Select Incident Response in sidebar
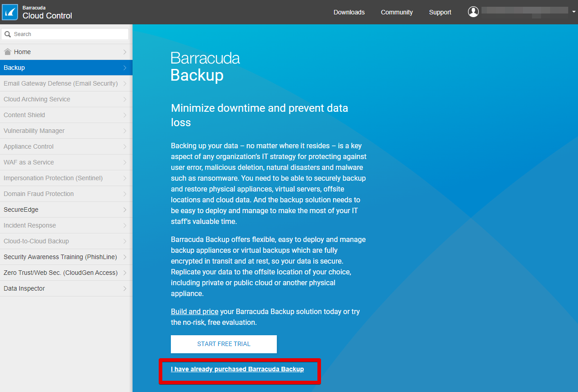This screenshot has width=578, height=392. click(66, 225)
